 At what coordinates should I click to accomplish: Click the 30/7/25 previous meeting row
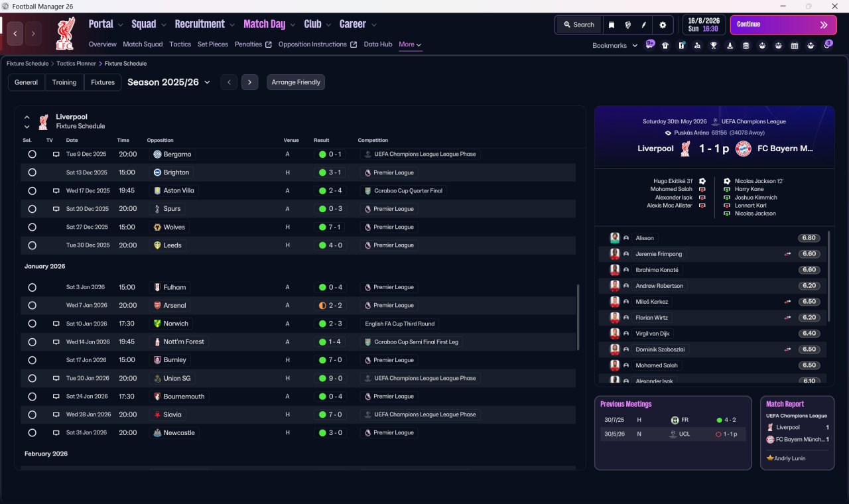pos(673,420)
